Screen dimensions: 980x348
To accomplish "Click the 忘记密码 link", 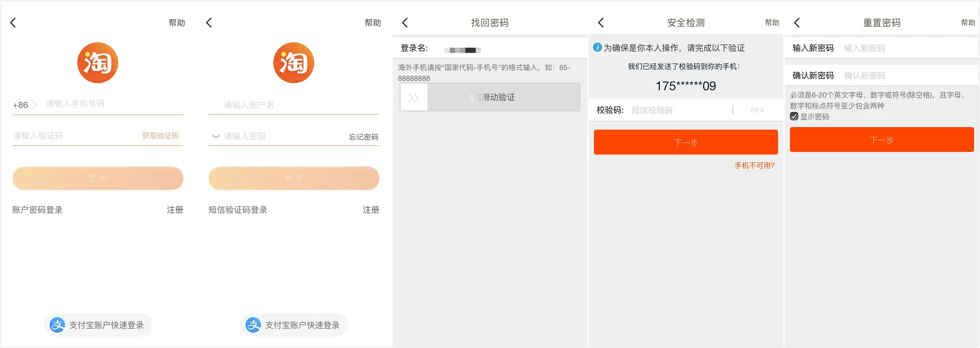I will 364,137.
